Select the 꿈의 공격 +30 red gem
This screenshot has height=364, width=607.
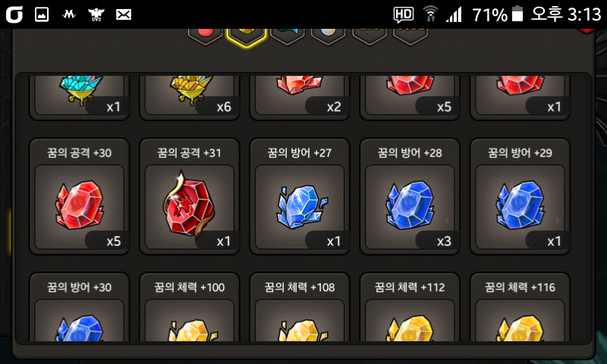coord(80,196)
